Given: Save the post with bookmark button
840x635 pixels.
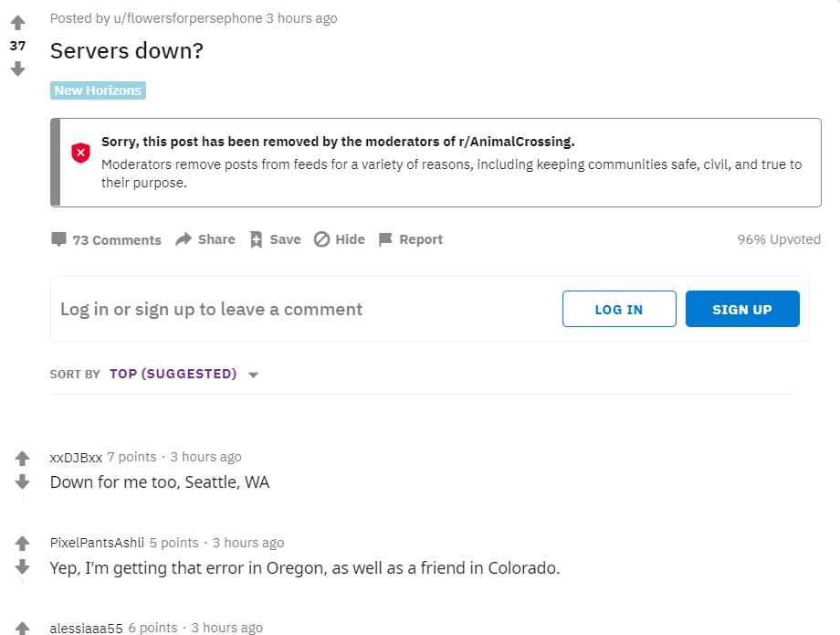Looking at the screenshot, I should 276,239.
